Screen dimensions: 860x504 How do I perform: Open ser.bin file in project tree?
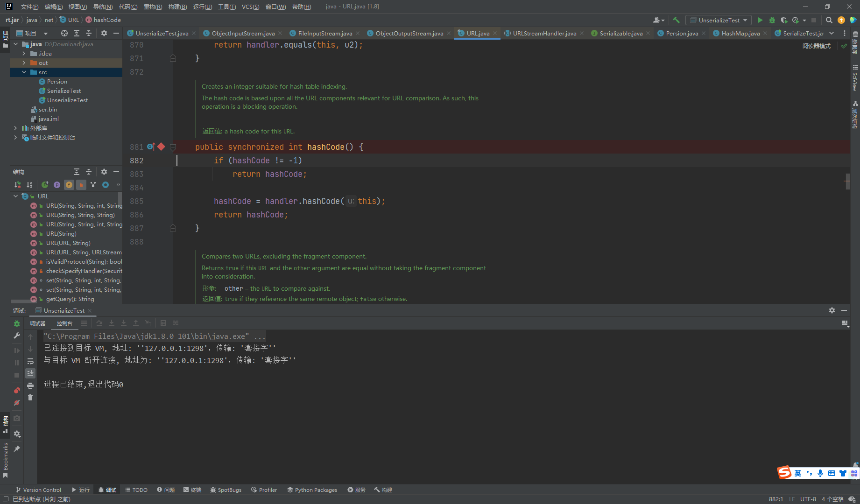[x=48, y=110]
